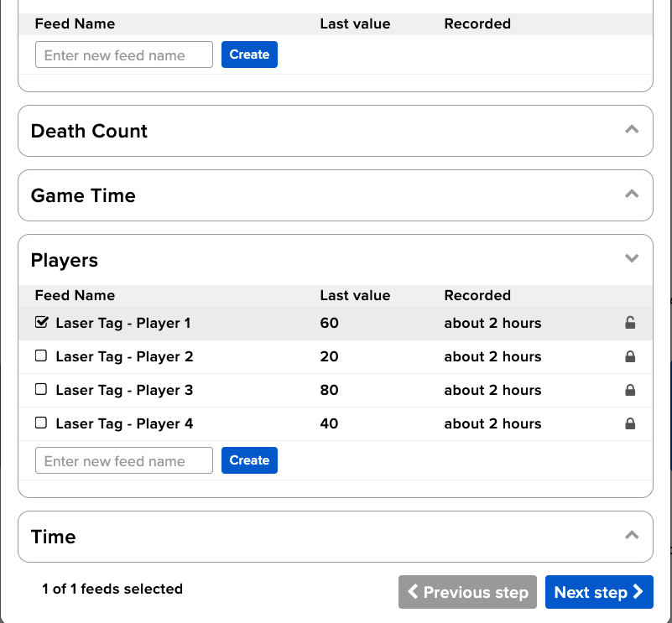672x623 pixels.
Task: Tick the Laser Tag - Player 4 checkbox
Action: click(x=41, y=423)
